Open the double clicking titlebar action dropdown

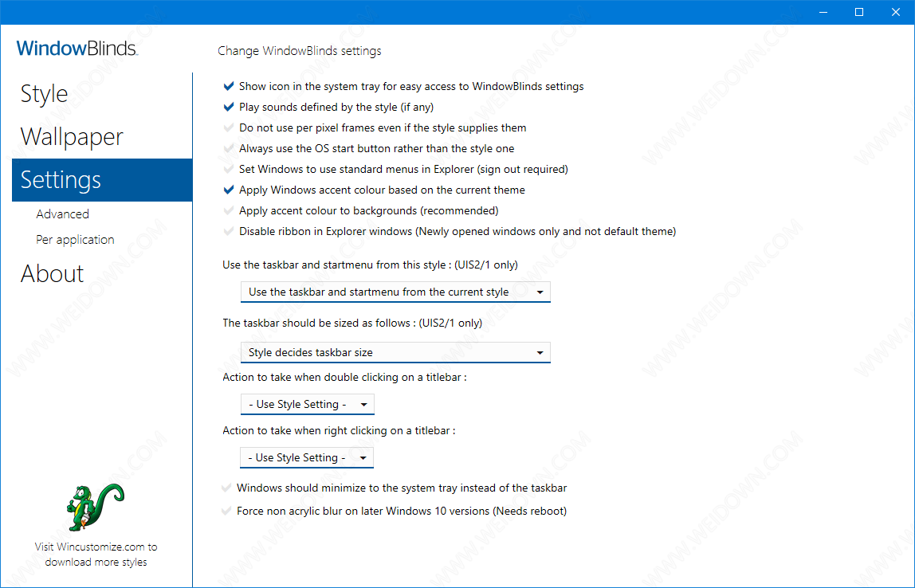pyautogui.click(x=307, y=405)
